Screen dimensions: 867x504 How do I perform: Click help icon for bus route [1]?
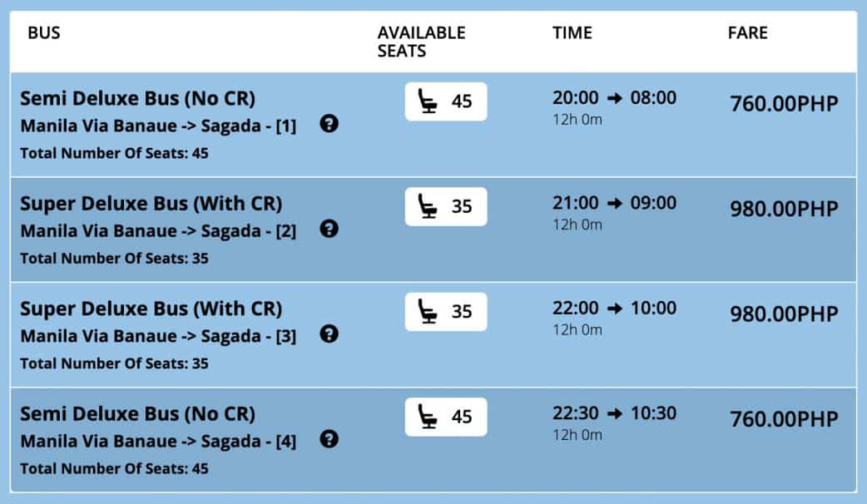click(x=329, y=124)
